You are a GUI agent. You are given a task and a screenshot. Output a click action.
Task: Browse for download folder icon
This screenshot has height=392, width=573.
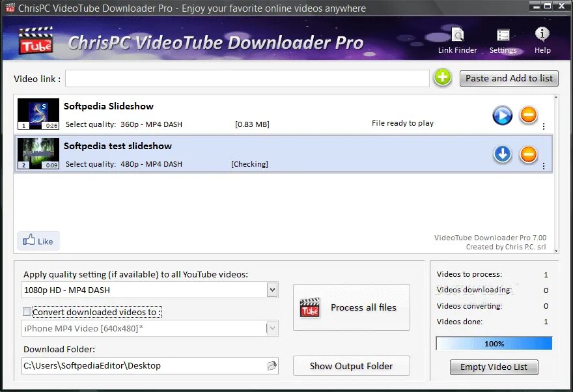[x=272, y=366]
